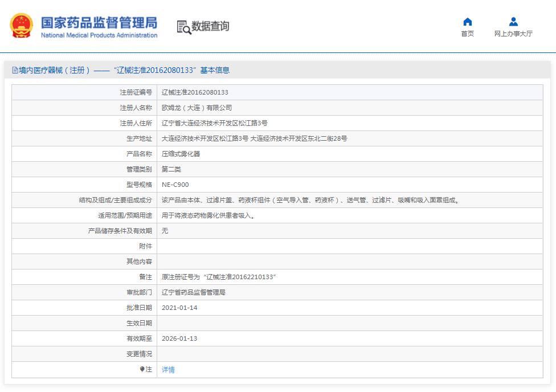Screen dimensions: 556x392
Task: Click the remark with original number 辽械注准20162210133
Action: 219,277
